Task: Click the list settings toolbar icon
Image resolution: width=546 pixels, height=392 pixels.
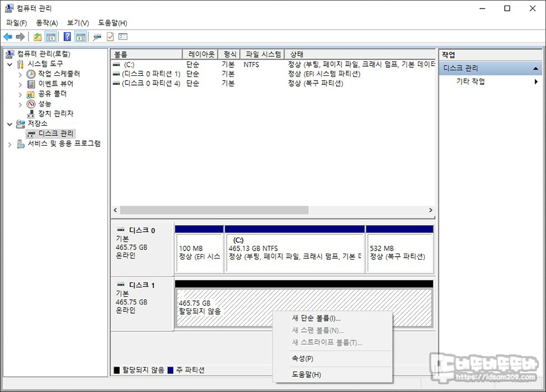Action: pos(123,36)
